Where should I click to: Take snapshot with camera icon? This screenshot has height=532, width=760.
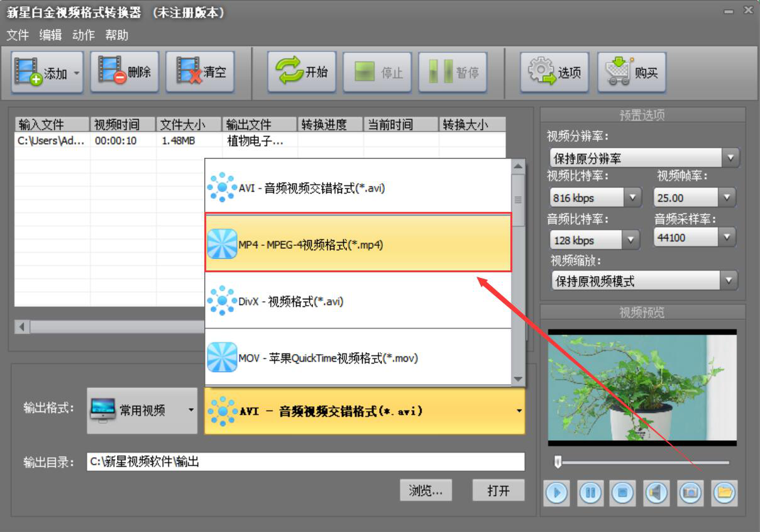(691, 493)
